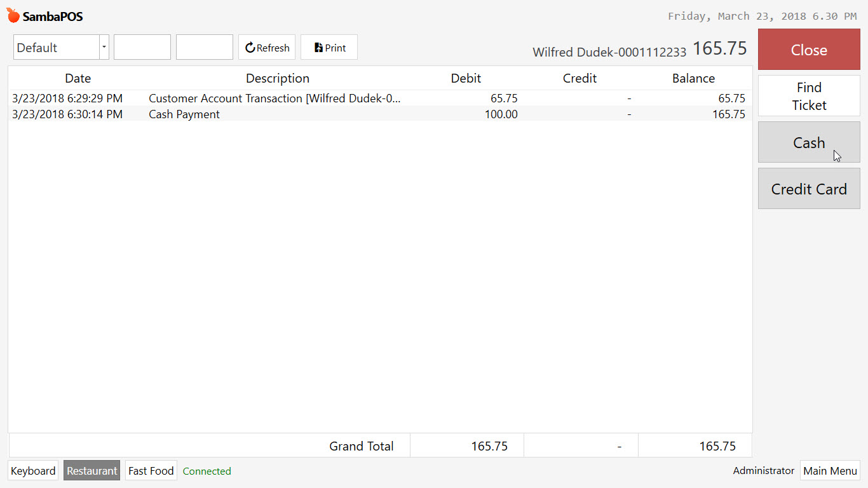Click the Find Ticket button
Screen dimensions: 868x488
[x=808, y=96]
